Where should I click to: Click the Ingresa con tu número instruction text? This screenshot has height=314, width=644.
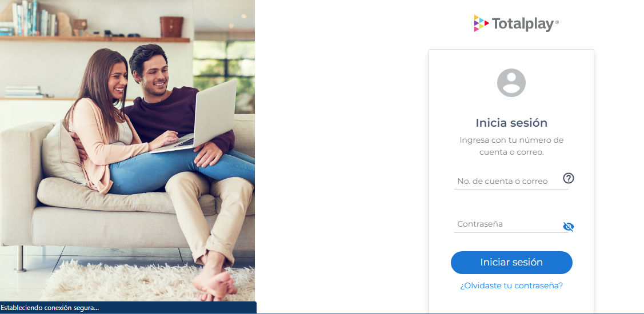pyautogui.click(x=511, y=146)
